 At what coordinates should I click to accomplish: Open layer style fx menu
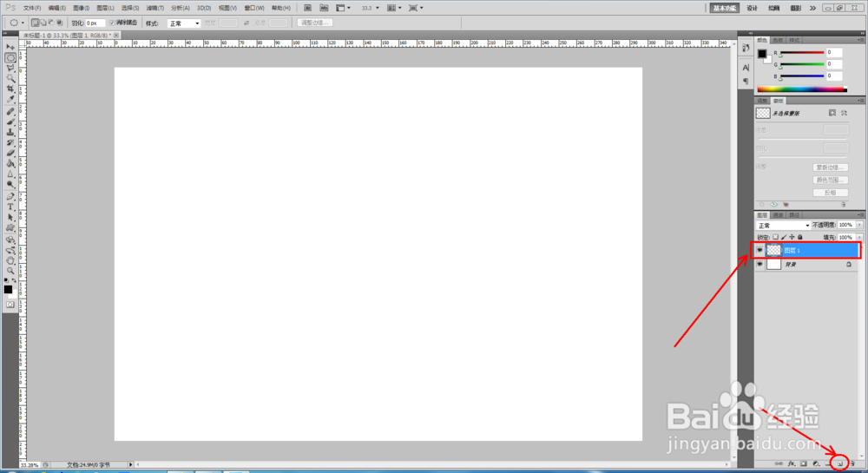(x=791, y=463)
